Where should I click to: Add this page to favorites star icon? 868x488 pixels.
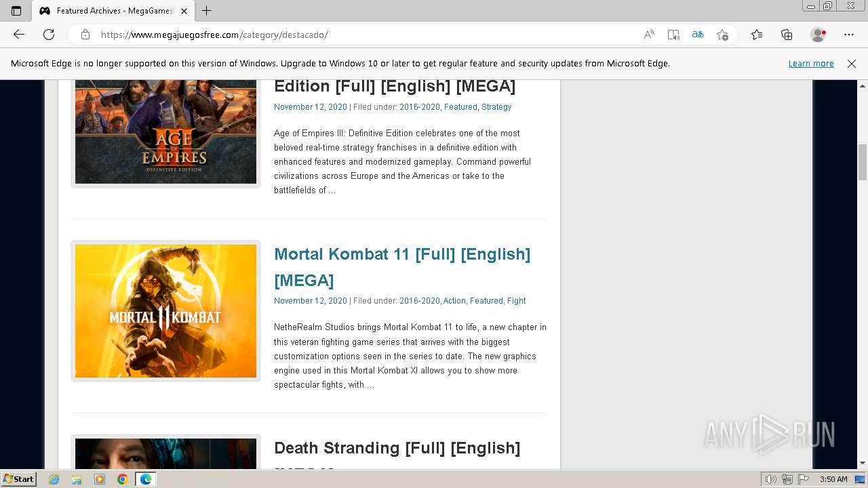point(722,35)
